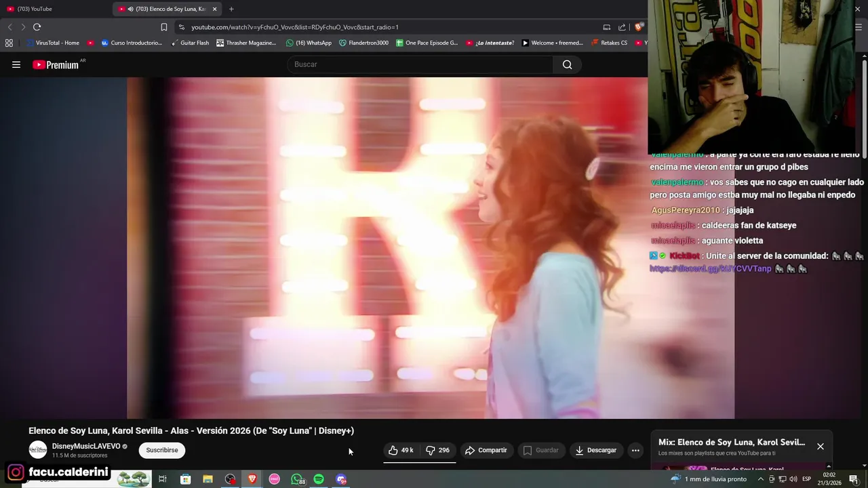
Task: Switch the ESP keyboard language indicator
Action: (807, 479)
